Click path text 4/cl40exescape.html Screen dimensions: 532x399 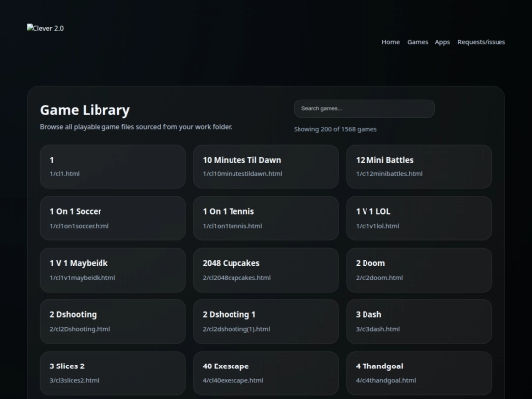(x=233, y=380)
